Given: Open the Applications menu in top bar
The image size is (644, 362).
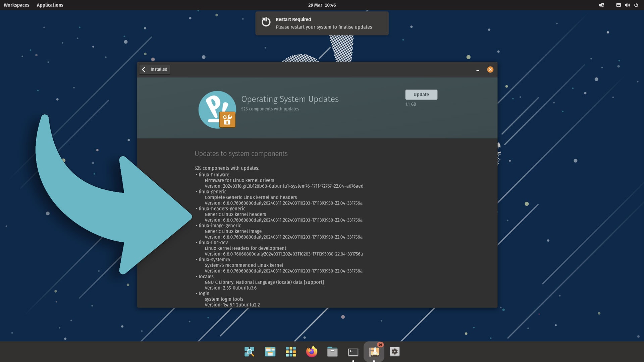Looking at the screenshot, I should (x=50, y=5).
